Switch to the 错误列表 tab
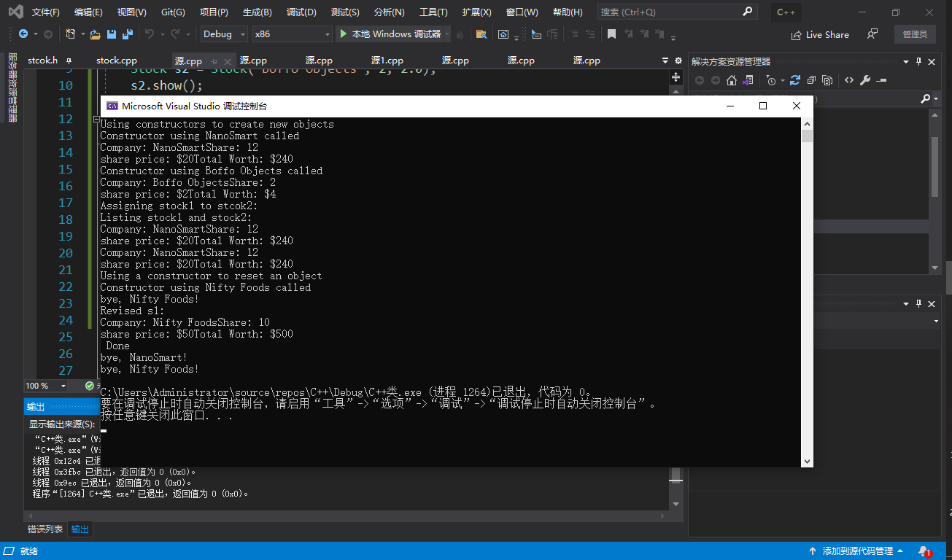This screenshot has height=560, width=952. tap(45, 529)
